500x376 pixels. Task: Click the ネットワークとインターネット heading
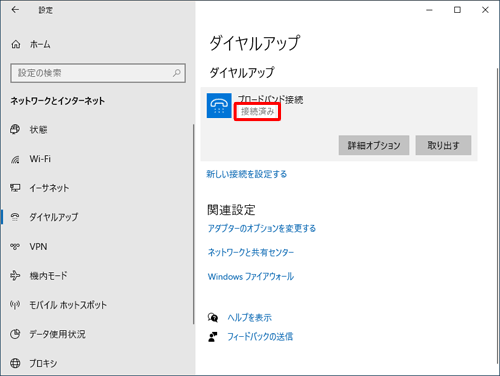point(58,101)
